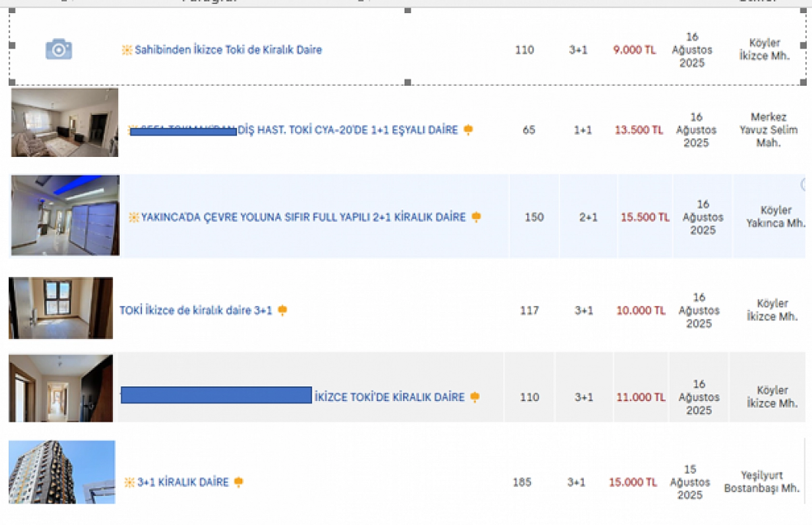Click sun icon before YAKINCA'DA listing title
Image resolution: width=812 pixels, height=525 pixels.
point(134,217)
